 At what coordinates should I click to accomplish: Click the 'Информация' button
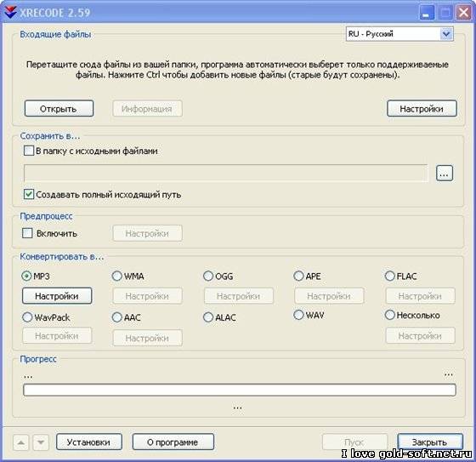pos(147,109)
